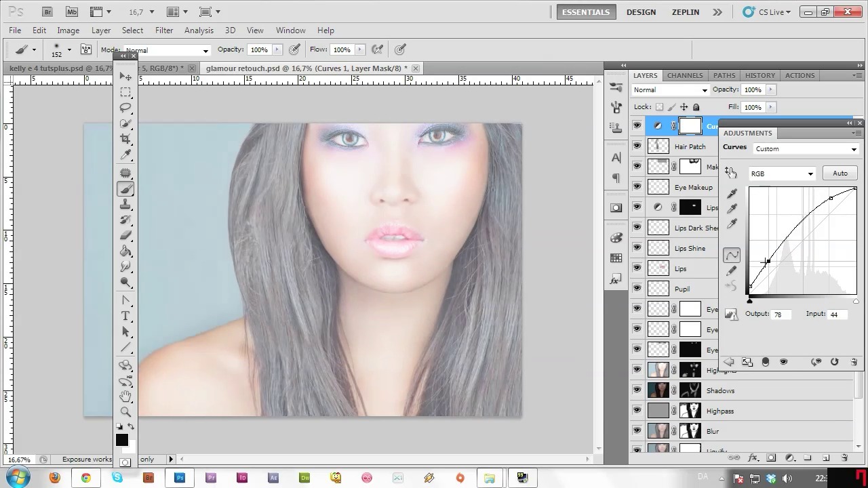Select the Crop tool

pyautogui.click(x=125, y=139)
